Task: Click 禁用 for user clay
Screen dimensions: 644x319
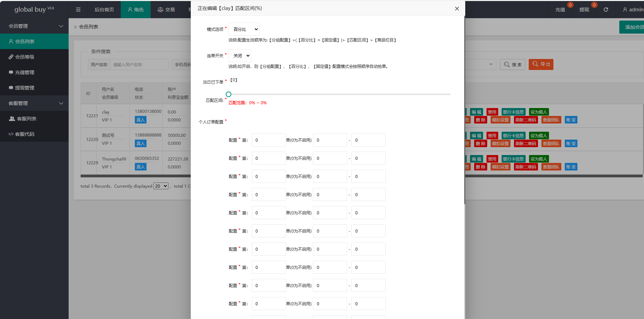Action: [x=492, y=112]
